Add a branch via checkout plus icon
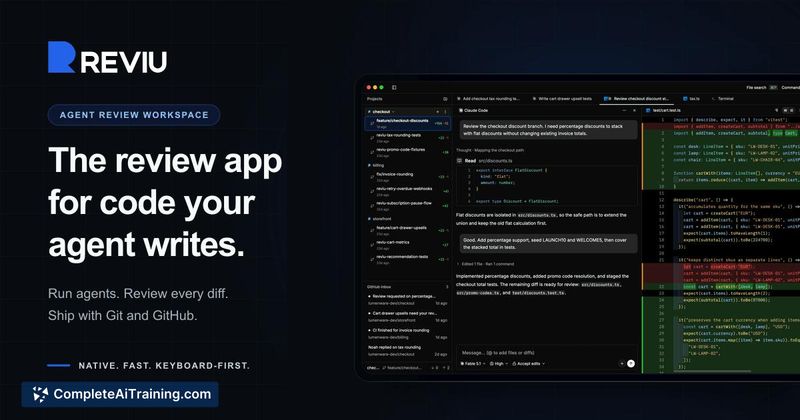This screenshot has width=800, height=420. (x=437, y=111)
